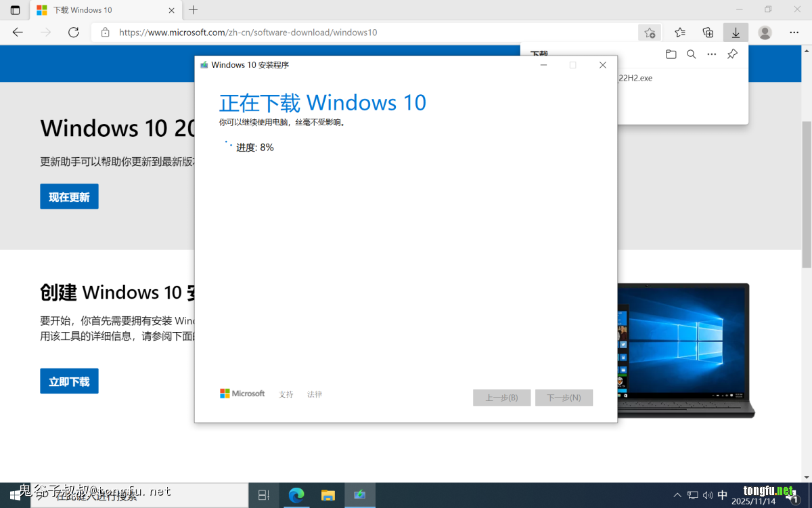Open the Edge profile avatar
The image size is (812, 508).
(765, 33)
